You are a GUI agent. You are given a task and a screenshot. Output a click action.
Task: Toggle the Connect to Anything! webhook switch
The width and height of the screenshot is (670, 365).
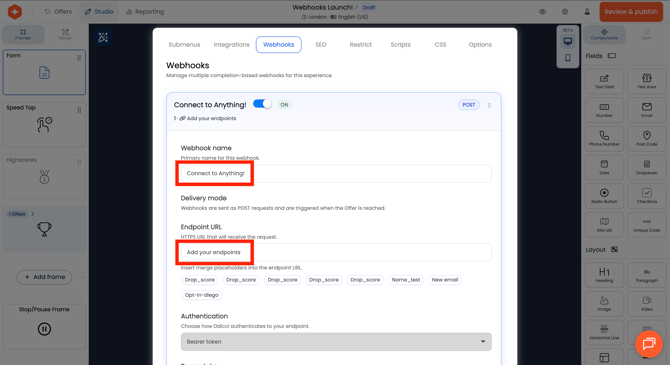pos(262,104)
